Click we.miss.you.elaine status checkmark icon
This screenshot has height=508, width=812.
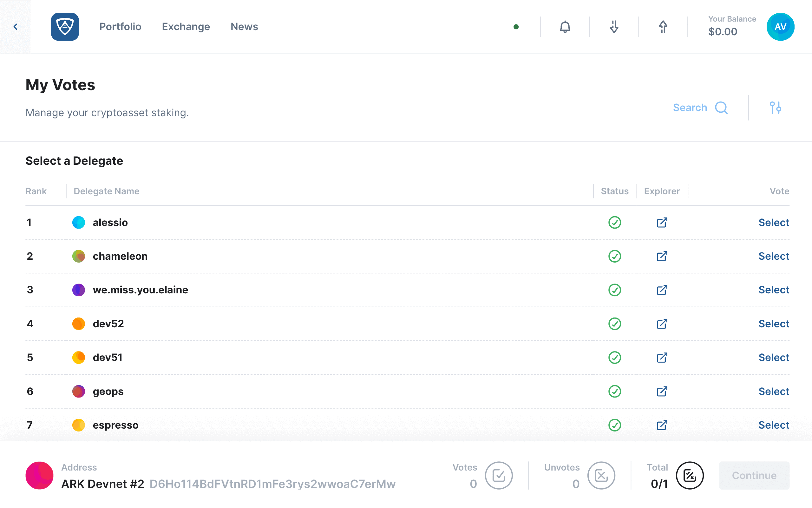click(x=614, y=290)
